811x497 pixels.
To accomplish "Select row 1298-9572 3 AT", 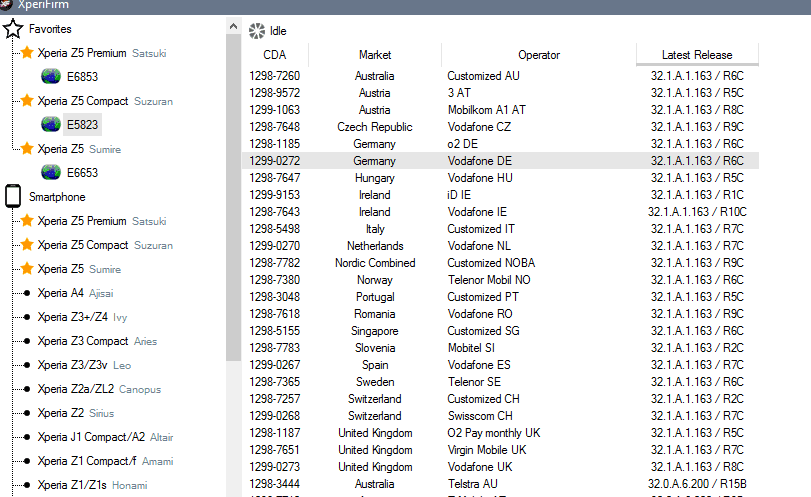I will (500, 93).
